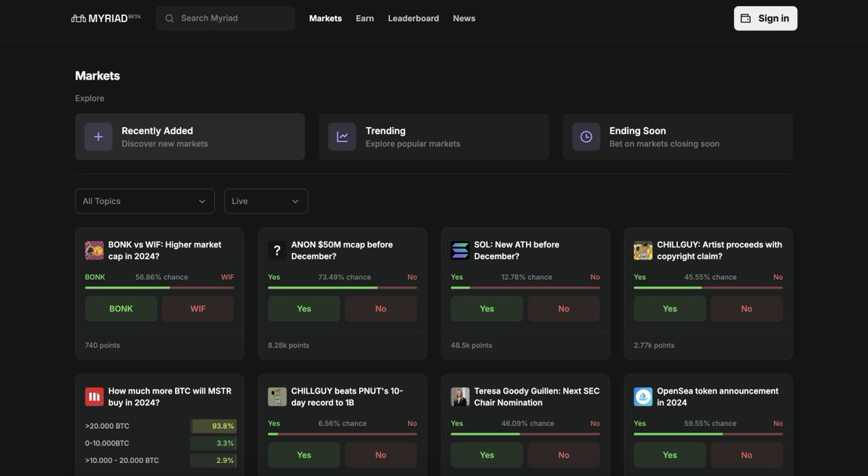Viewport: 868px width, 476px height.
Task: Click the Trending chart icon
Action: pos(342,137)
